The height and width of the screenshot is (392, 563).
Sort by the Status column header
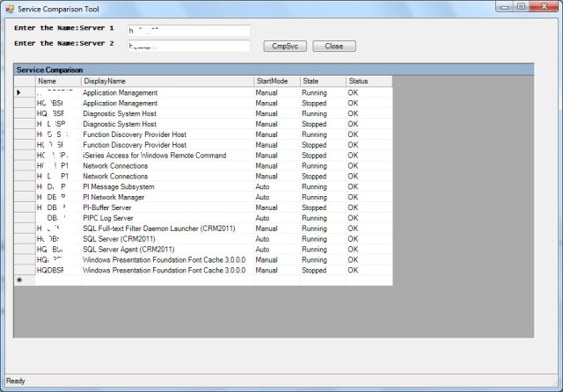[x=369, y=81]
